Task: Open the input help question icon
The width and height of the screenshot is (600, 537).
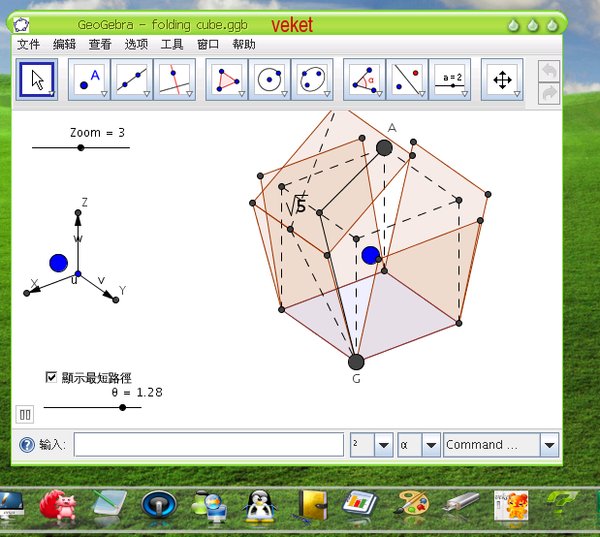Action: (27, 445)
